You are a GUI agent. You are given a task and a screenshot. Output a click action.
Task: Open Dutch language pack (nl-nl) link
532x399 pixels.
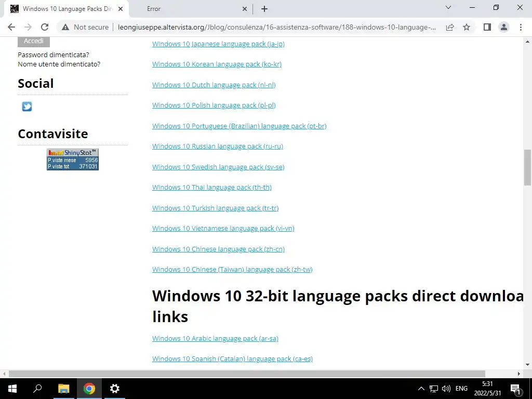click(214, 85)
